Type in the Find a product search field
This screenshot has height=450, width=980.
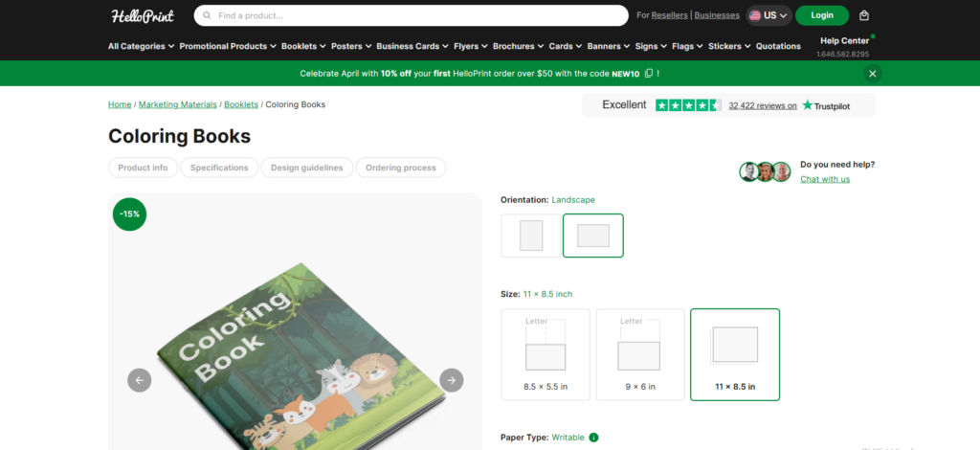(412, 15)
